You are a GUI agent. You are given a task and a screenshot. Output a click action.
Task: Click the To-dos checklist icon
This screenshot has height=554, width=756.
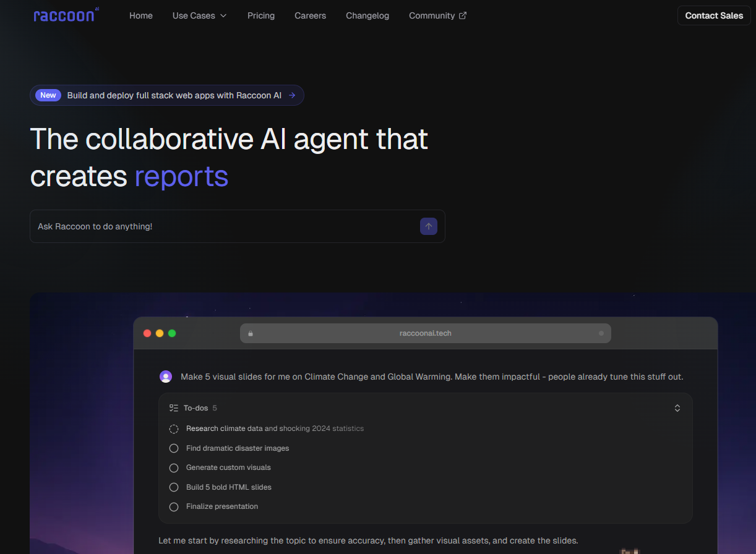174,408
